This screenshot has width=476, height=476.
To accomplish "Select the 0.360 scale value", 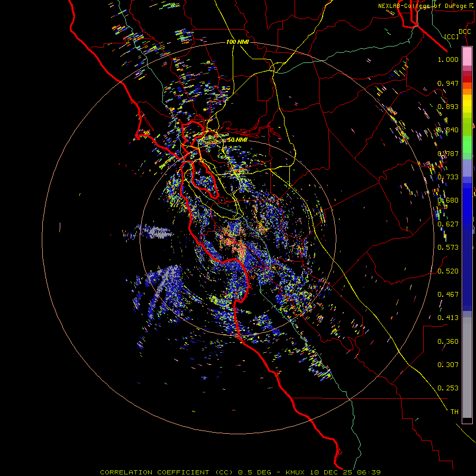I will coord(448,342).
